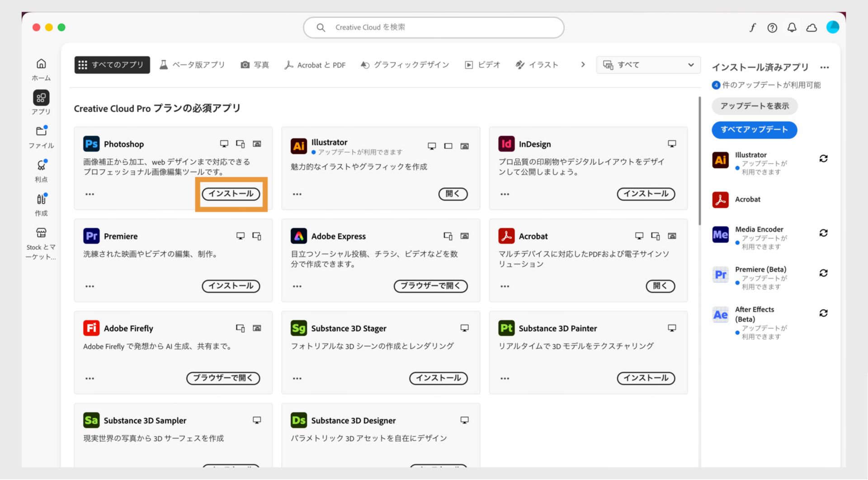Click the Adobe Express app icon
The image size is (868, 480).
pos(299,236)
